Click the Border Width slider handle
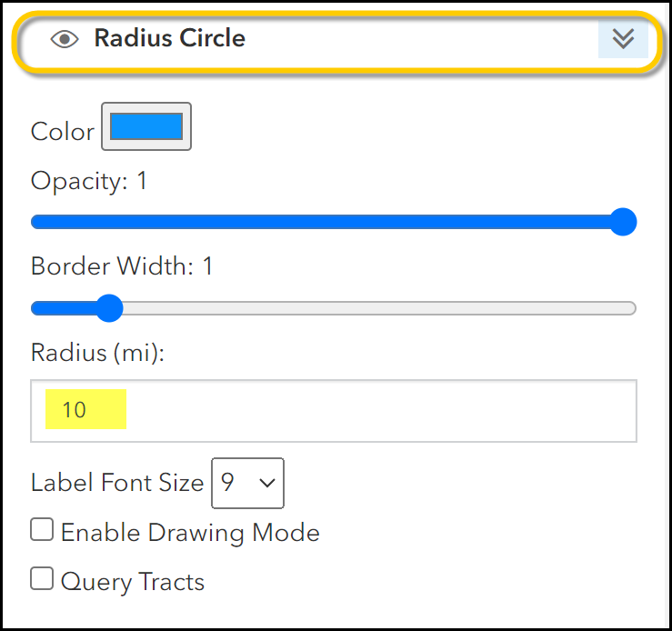Image resolution: width=672 pixels, height=631 pixels. click(109, 308)
